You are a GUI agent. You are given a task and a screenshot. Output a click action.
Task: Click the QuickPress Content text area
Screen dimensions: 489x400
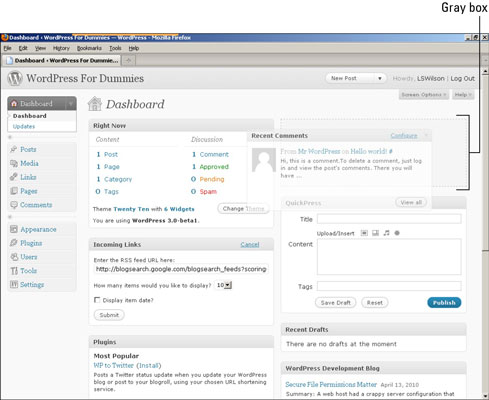[x=389, y=257]
